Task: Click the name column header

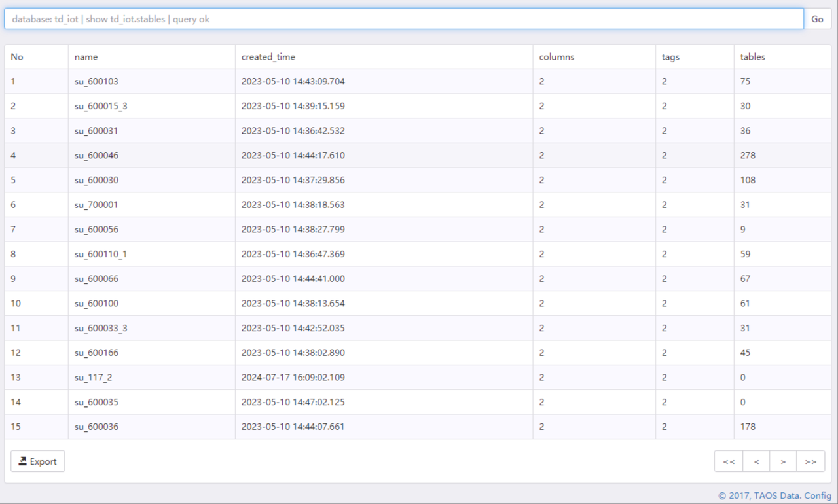Action: (86, 57)
